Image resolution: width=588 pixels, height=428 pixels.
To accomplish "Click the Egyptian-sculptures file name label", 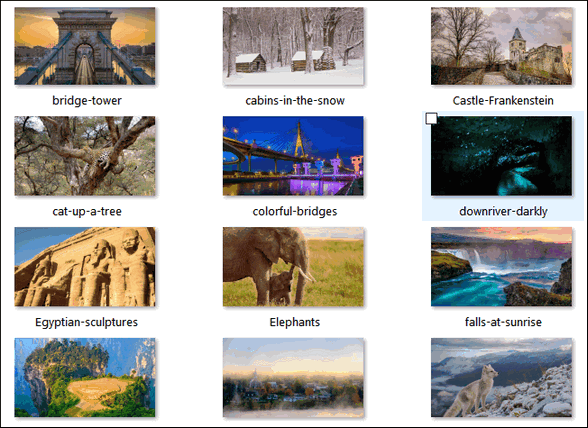I will tap(87, 322).
